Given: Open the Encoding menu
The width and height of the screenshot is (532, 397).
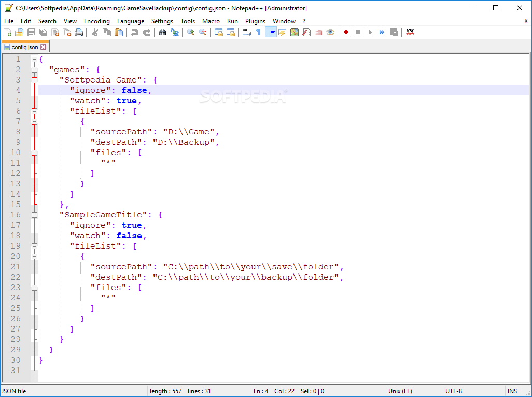Looking at the screenshot, I should [96, 21].
